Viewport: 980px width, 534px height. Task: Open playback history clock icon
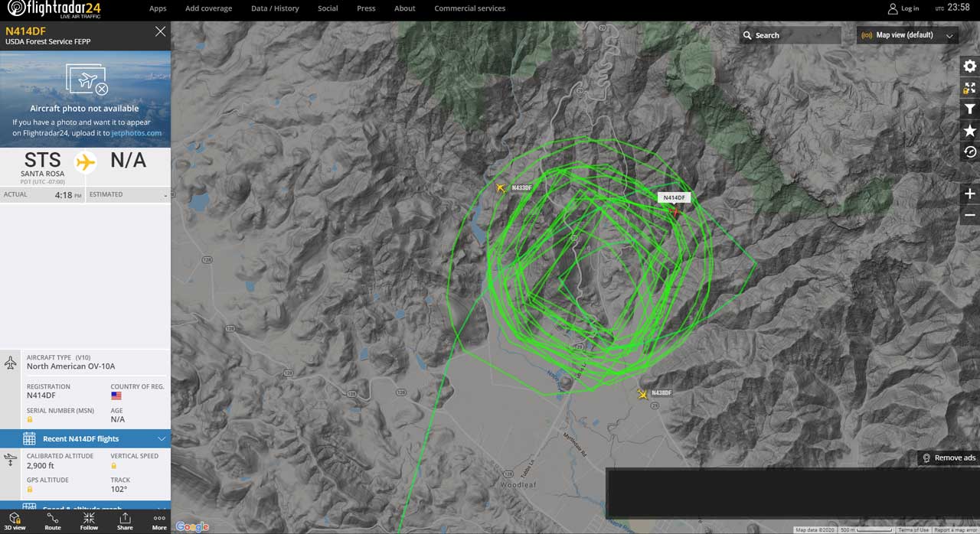click(969, 152)
